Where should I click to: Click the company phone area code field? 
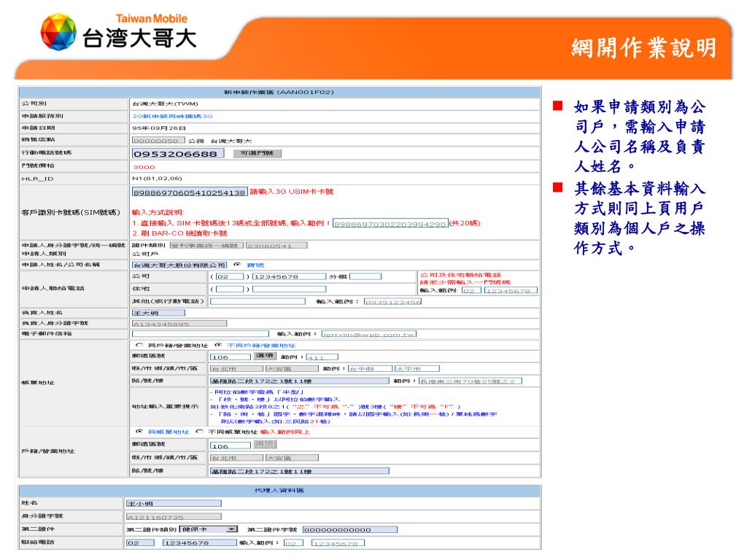(x=229, y=276)
